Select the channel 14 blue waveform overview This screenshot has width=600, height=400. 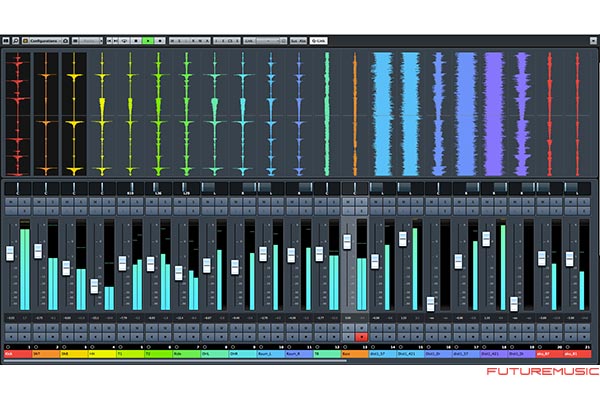click(x=383, y=114)
